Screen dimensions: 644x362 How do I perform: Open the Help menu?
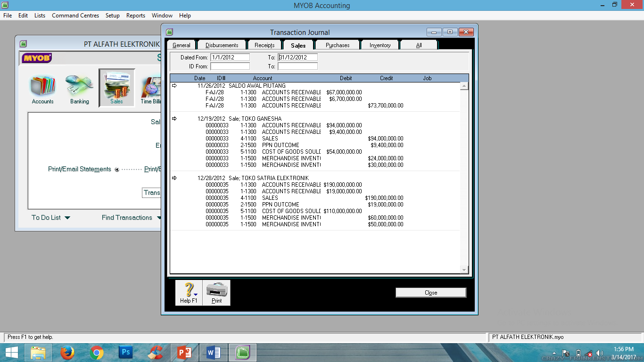(185, 16)
